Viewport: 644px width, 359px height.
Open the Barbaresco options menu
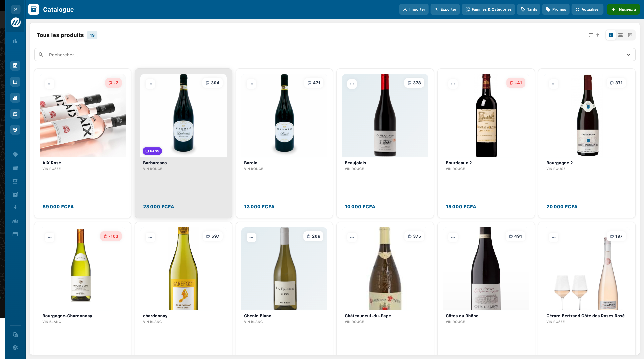point(150,84)
